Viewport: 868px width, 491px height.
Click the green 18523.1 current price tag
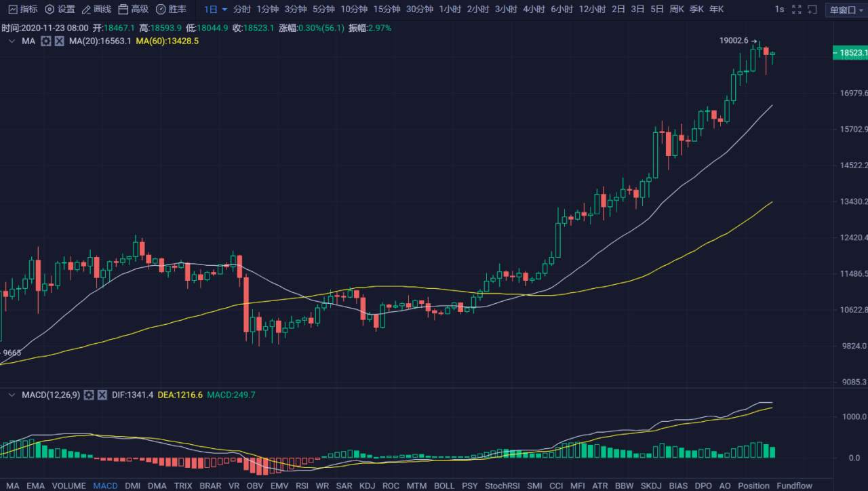pos(850,53)
